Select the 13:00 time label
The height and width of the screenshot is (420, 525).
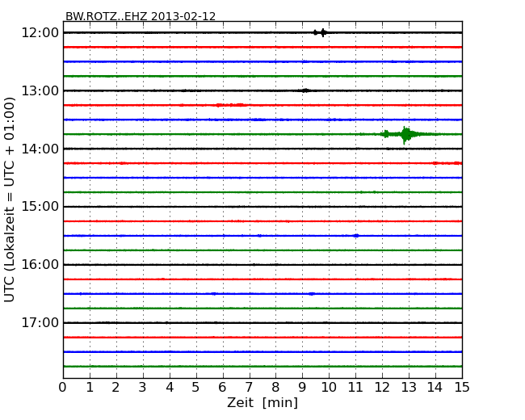pyautogui.click(x=40, y=90)
